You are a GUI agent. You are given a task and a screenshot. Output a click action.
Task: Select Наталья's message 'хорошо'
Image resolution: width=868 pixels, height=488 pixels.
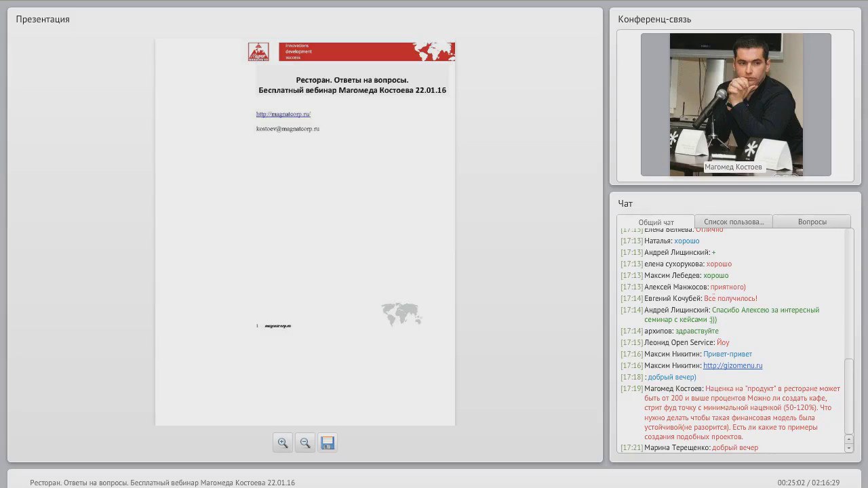[686, 241]
